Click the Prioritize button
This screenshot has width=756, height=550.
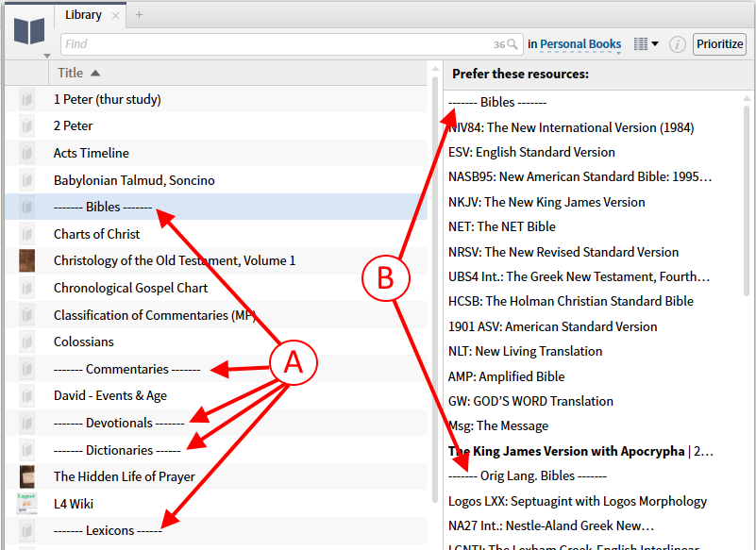pyautogui.click(x=719, y=44)
